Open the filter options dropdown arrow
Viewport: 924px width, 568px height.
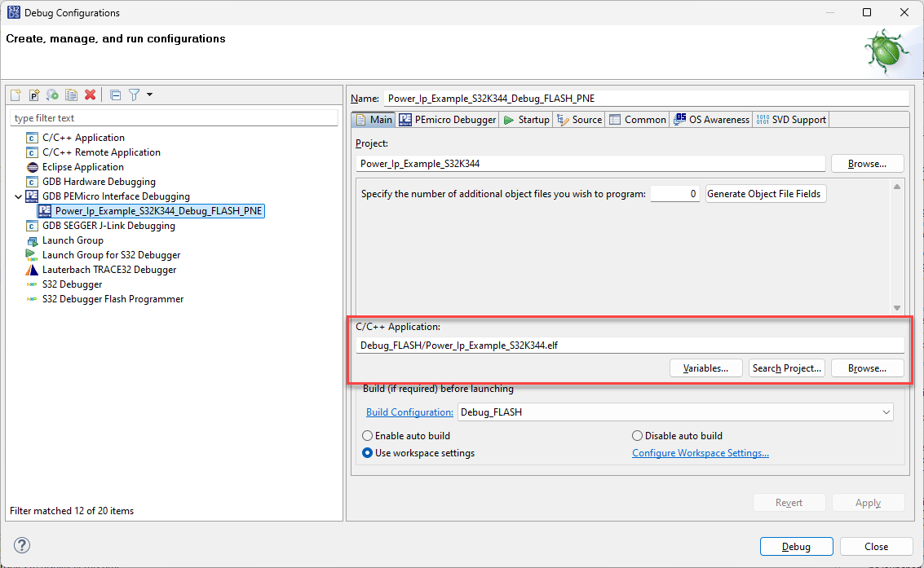coord(149,95)
